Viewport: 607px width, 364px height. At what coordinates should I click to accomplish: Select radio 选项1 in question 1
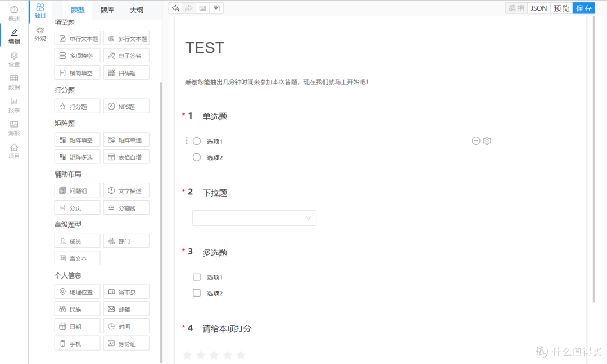[197, 141]
